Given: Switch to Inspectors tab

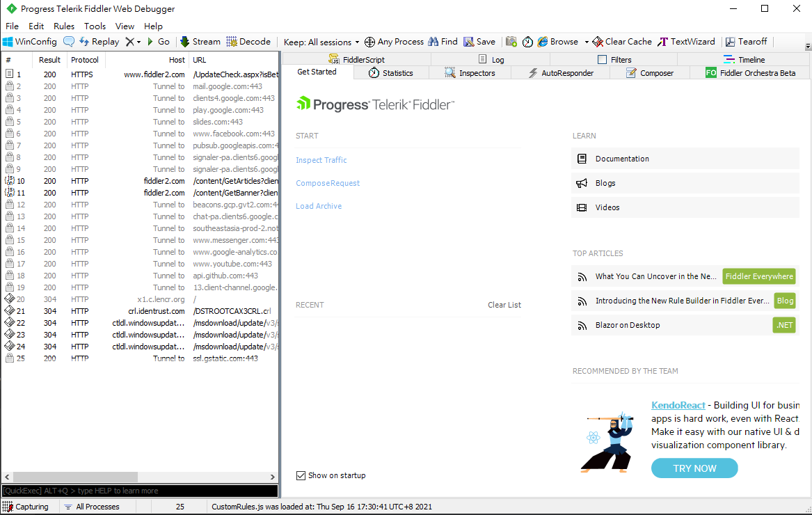Looking at the screenshot, I should [470, 73].
